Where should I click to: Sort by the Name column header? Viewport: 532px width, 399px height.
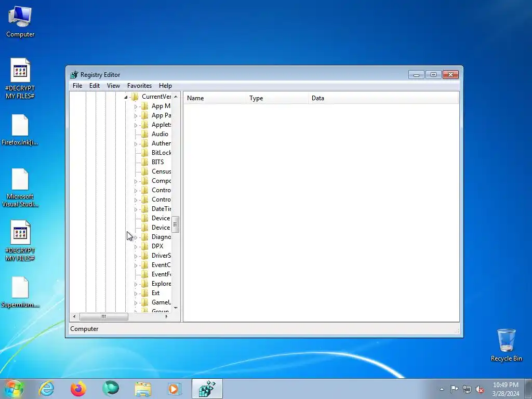tap(215, 98)
